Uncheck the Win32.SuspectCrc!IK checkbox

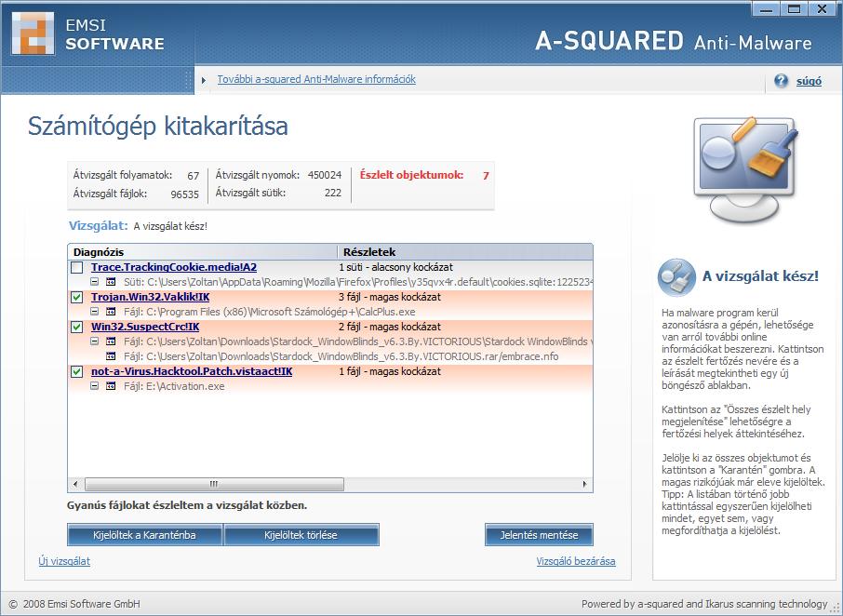coord(77,328)
